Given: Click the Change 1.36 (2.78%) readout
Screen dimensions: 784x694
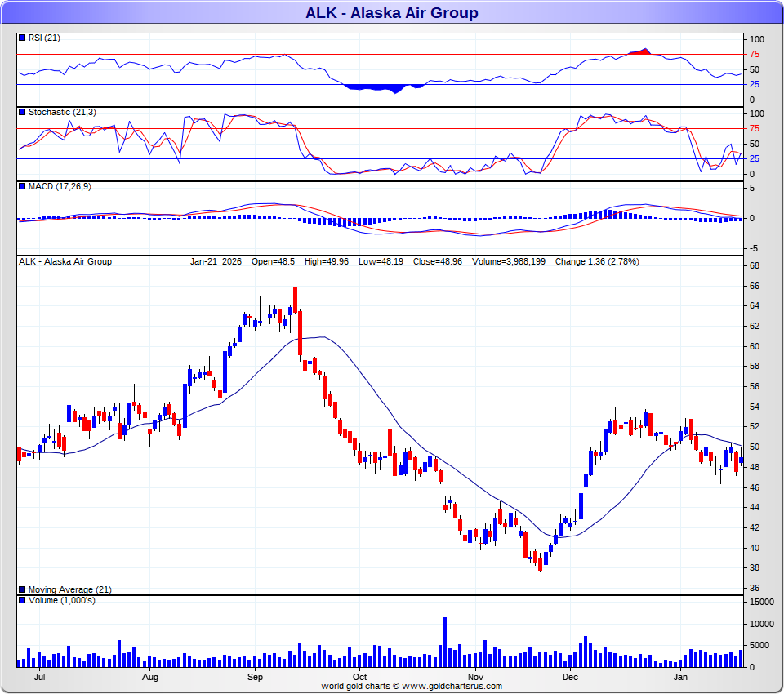Looking at the screenshot, I should tap(597, 262).
